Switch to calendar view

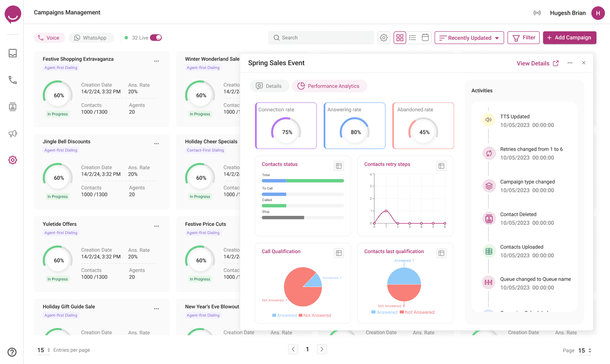point(425,37)
